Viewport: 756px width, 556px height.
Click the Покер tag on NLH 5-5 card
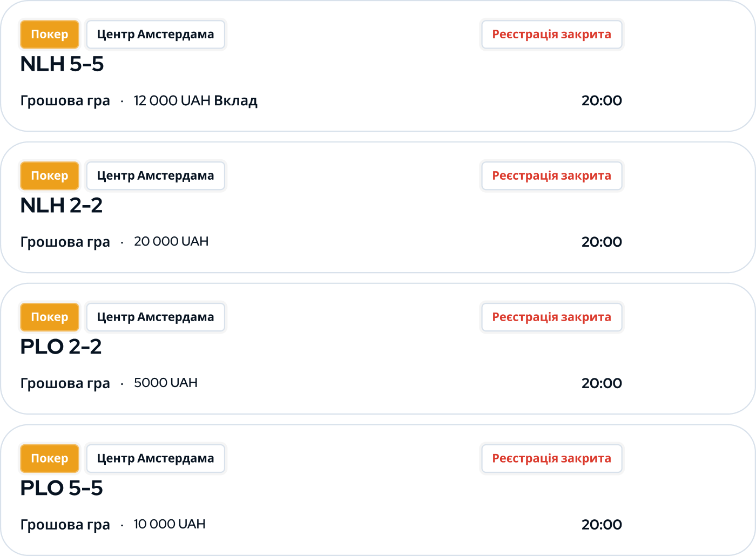[50, 35]
